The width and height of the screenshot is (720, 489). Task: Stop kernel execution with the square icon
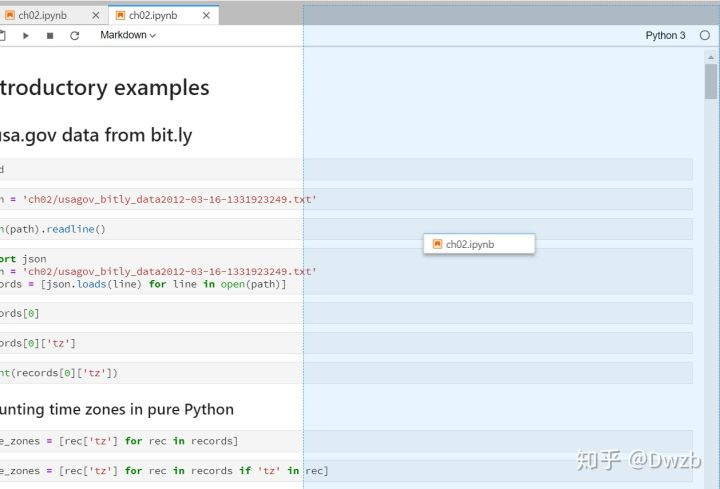[x=50, y=35]
